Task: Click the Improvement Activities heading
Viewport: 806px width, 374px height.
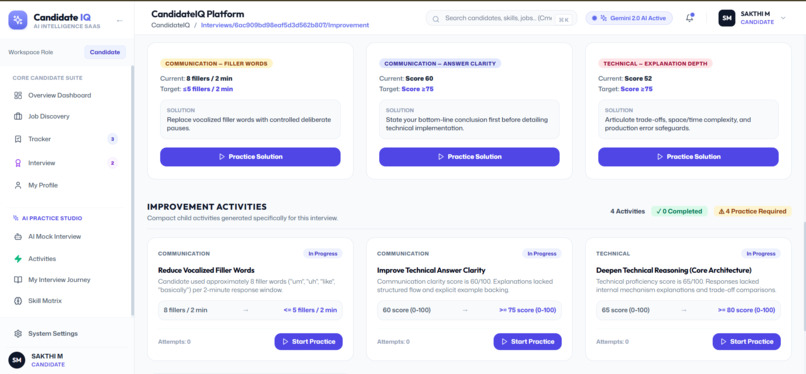Action: point(207,207)
